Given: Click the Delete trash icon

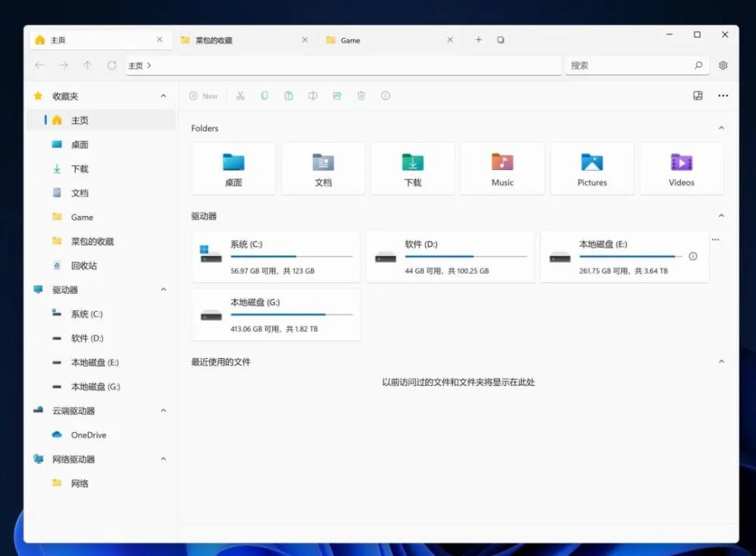Looking at the screenshot, I should pyautogui.click(x=361, y=96).
